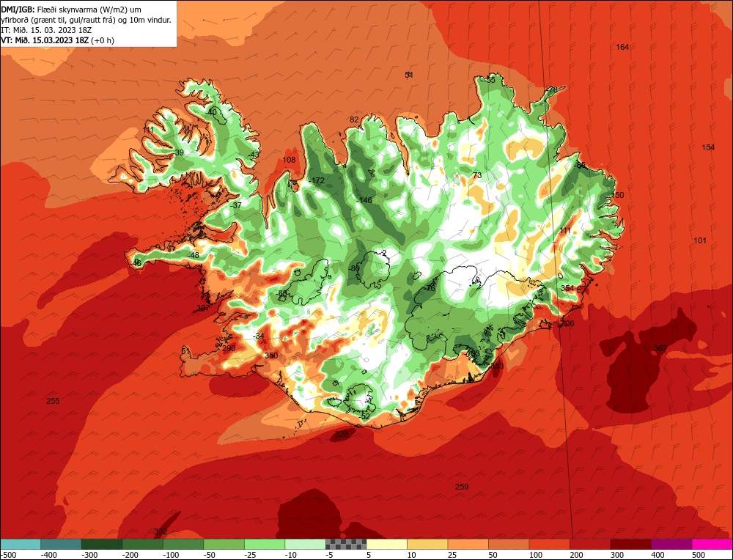This screenshot has height=560, width=733.
Task: Select the orange 25 to 50 legend swatch
Action: [x=468, y=544]
